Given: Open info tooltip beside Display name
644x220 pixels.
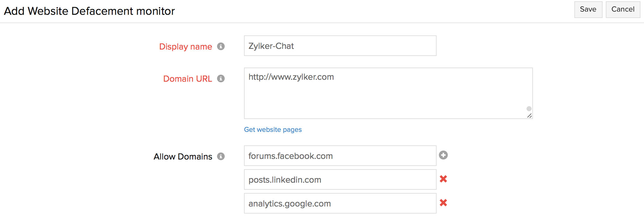Looking at the screenshot, I should click(x=221, y=46).
